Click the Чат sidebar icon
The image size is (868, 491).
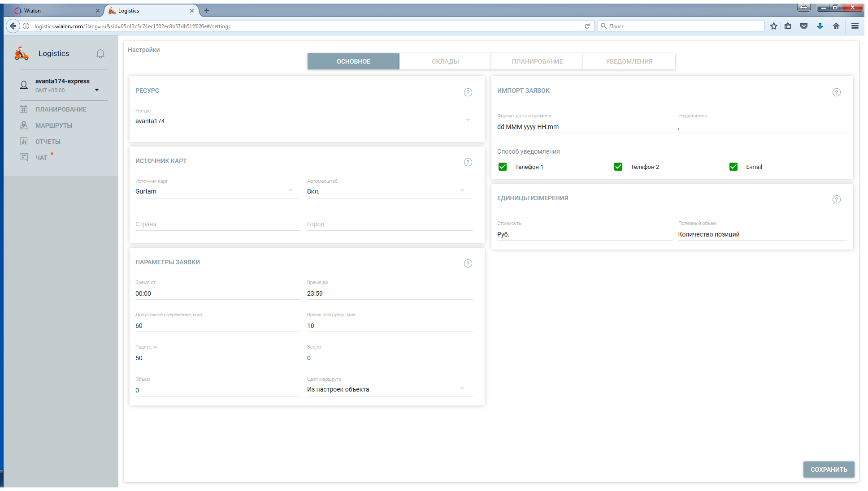point(24,157)
